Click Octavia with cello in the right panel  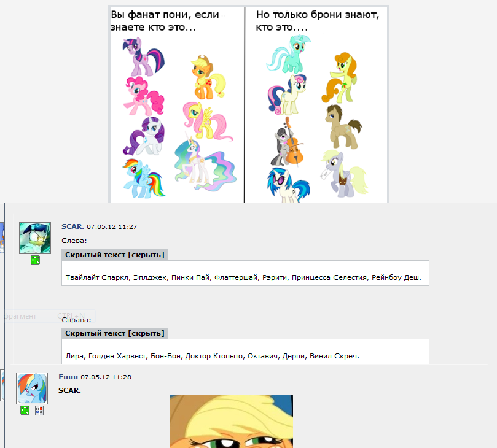pyautogui.click(x=287, y=142)
